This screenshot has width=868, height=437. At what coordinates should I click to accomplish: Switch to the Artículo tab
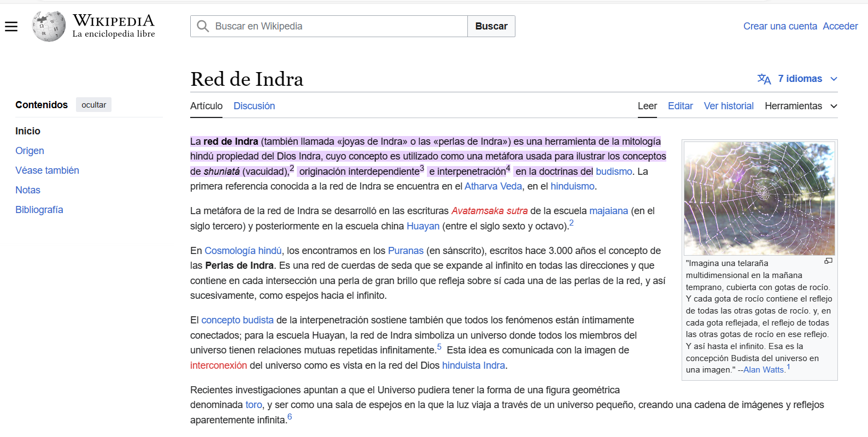[x=206, y=106]
